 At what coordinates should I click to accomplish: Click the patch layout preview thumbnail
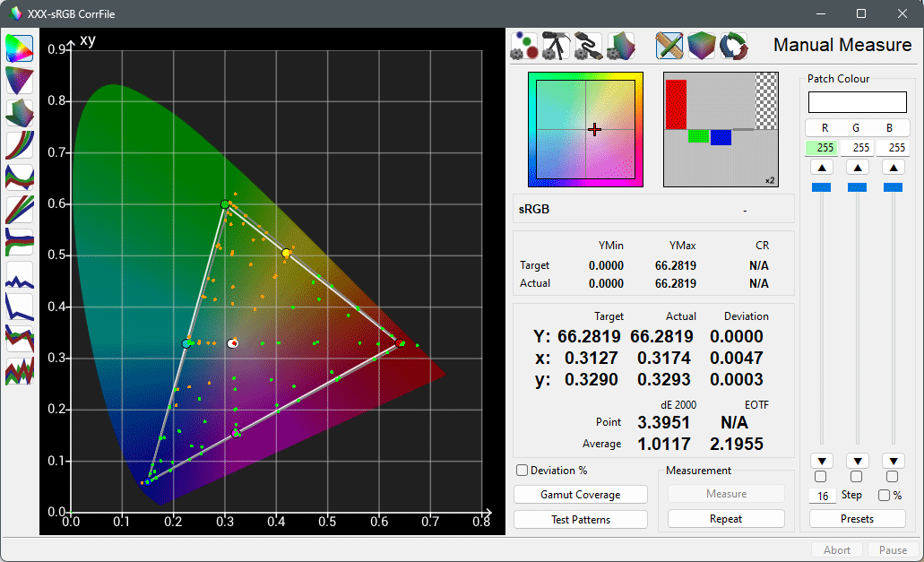[x=721, y=130]
